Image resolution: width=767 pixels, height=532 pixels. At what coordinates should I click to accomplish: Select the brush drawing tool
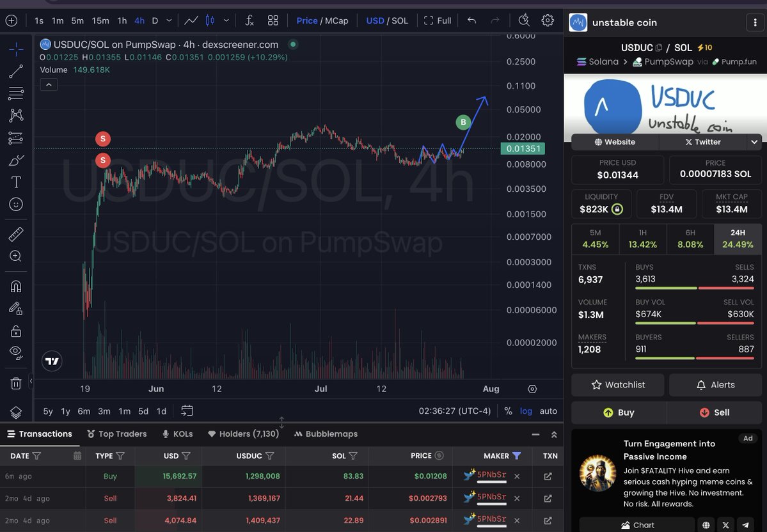[x=15, y=160]
